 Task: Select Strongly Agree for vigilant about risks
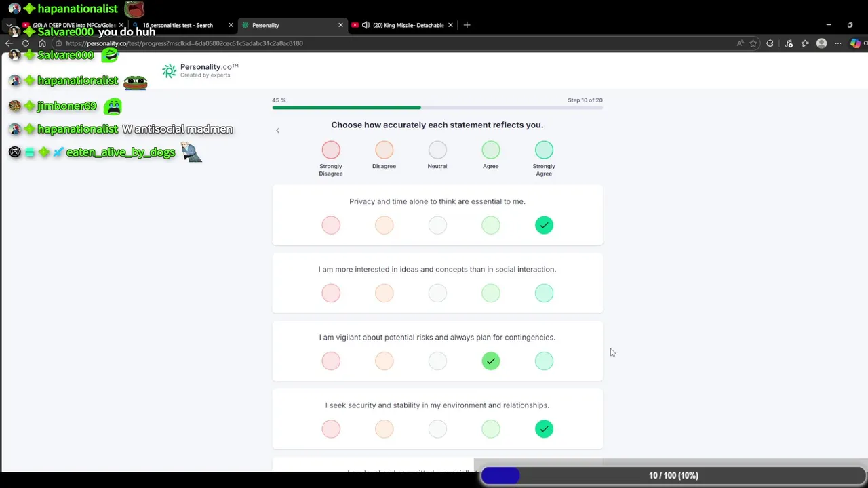(544, 361)
